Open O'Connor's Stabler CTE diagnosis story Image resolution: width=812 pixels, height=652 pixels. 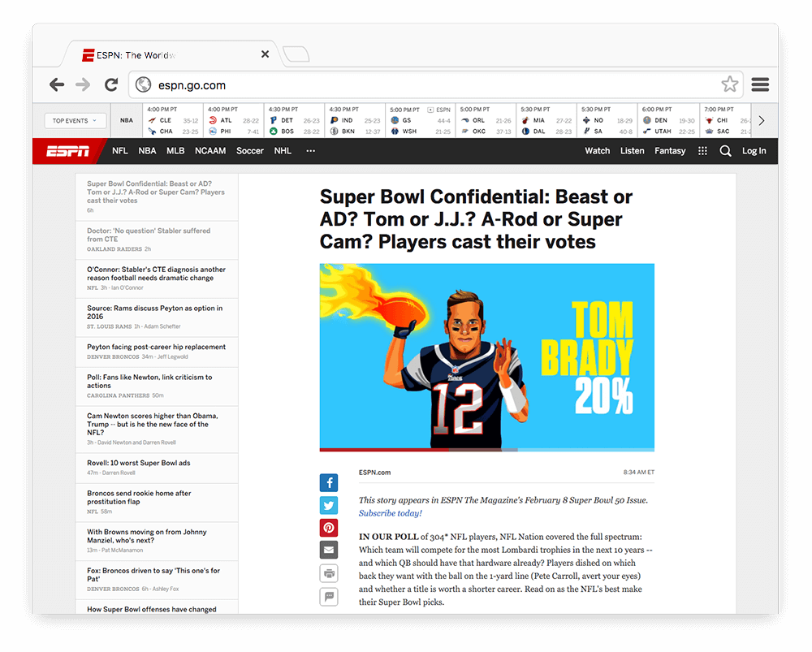(x=157, y=279)
